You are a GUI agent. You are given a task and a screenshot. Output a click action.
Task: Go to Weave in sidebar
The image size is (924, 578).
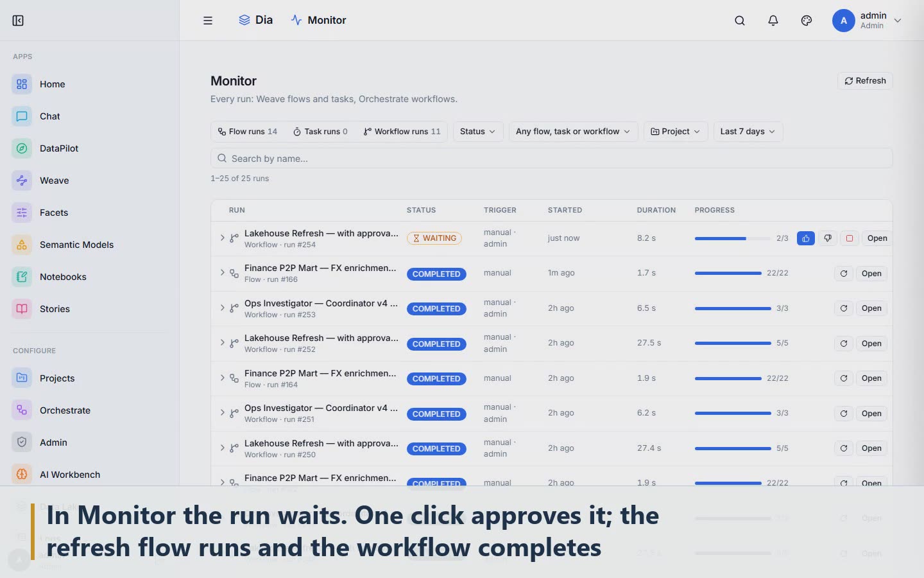point(89,180)
